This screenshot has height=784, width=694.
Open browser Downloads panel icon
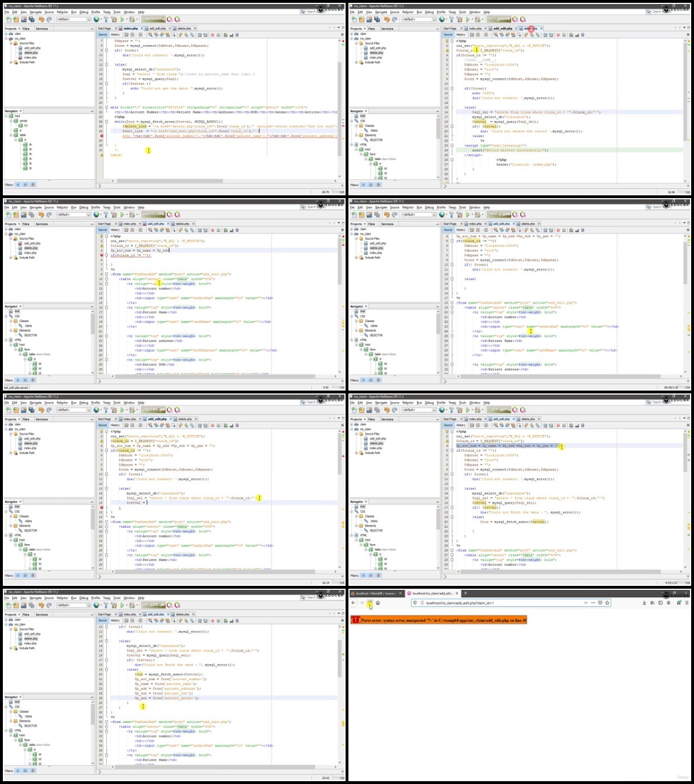click(x=644, y=602)
